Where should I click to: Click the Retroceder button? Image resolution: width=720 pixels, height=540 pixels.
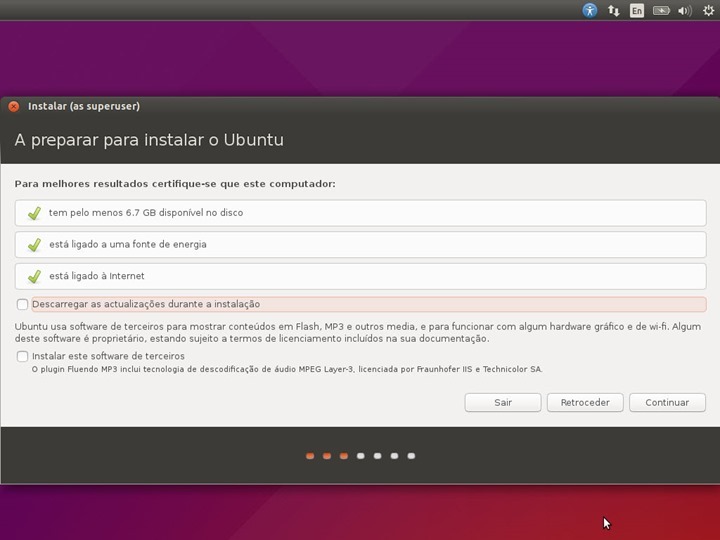click(x=585, y=403)
